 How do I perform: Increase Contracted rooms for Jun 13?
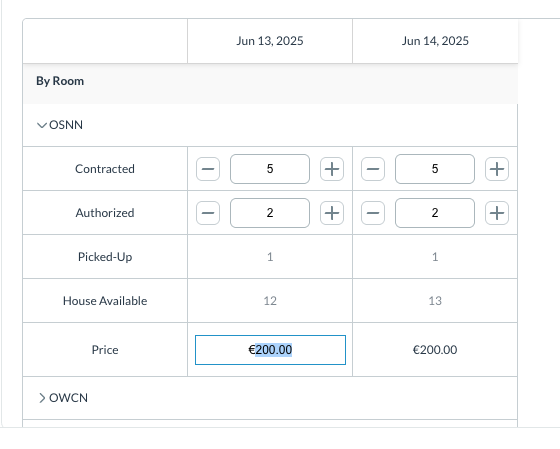click(332, 169)
